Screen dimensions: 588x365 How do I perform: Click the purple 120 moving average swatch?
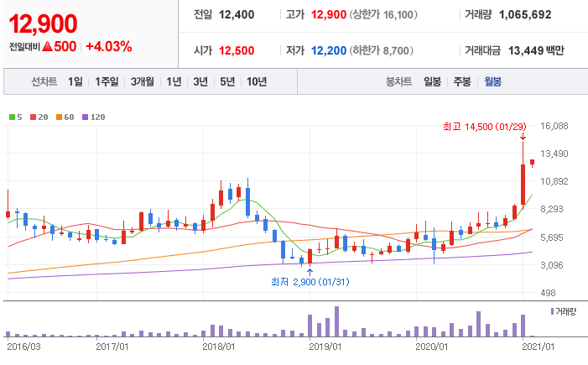click(x=85, y=117)
